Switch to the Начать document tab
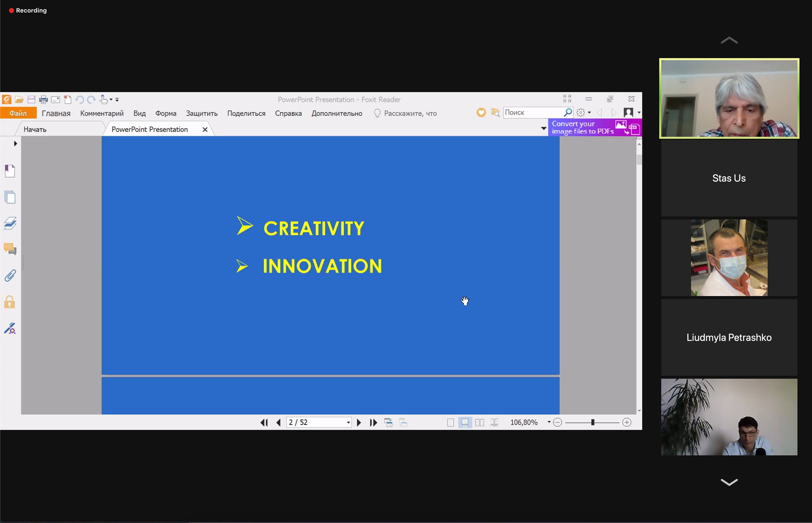This screenshot has height=523, width=812. tap(35, 129)
